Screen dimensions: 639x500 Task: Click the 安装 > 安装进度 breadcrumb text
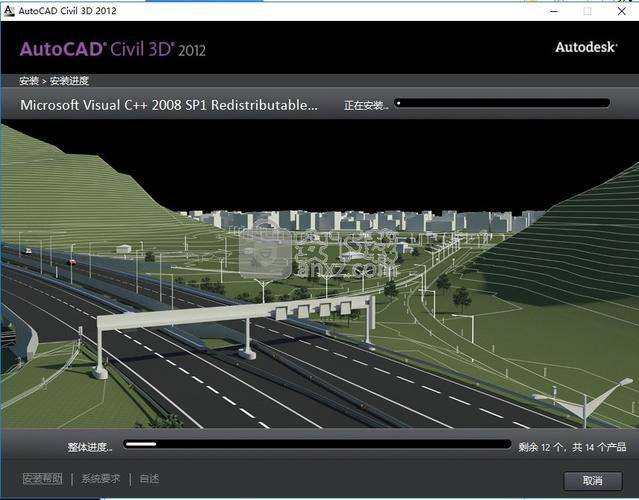[54, 81]
